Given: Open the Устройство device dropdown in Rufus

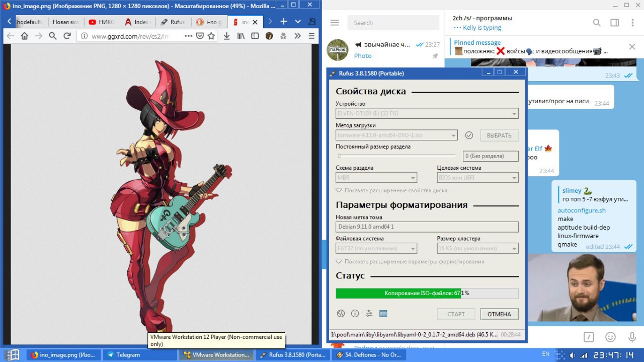Looking at the screenshot, I should pyautogui.click(x=427, y=114).
